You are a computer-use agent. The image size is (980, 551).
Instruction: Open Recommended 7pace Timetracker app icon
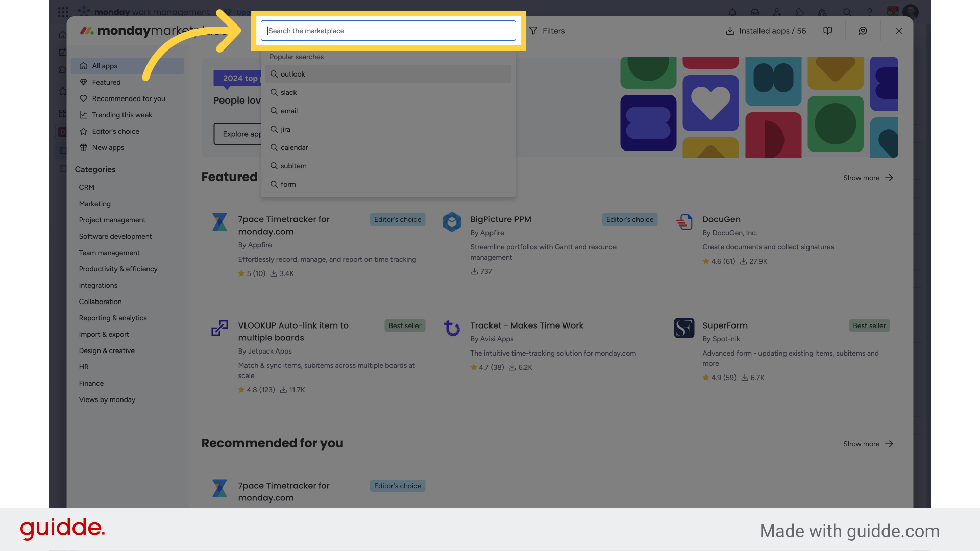point(219,488)
